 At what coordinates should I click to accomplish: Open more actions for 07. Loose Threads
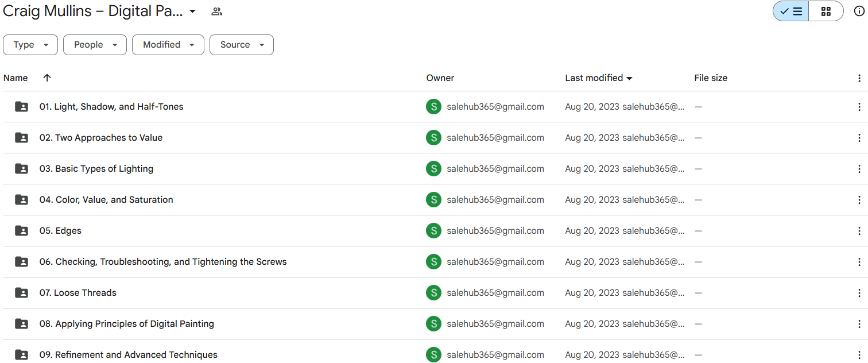859,293
